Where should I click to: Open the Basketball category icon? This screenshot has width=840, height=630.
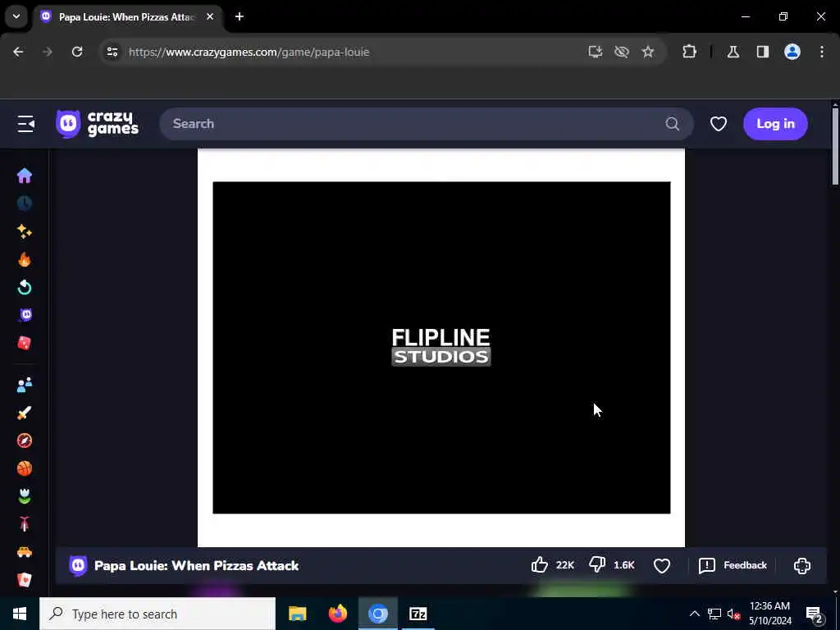point(25,468)
